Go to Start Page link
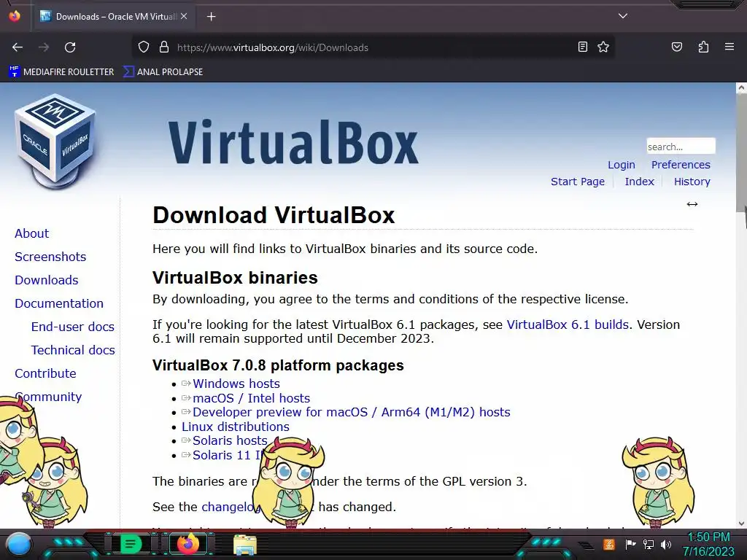 click(x=578, y=182)
